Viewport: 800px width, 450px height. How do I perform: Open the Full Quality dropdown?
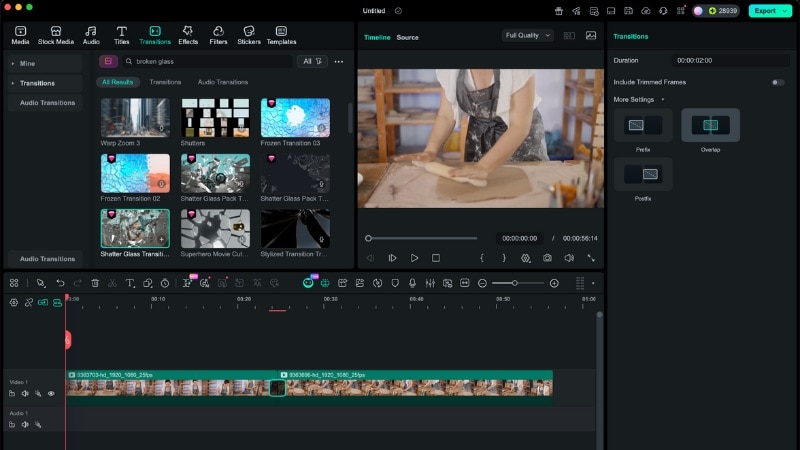[x=527, y=35]
